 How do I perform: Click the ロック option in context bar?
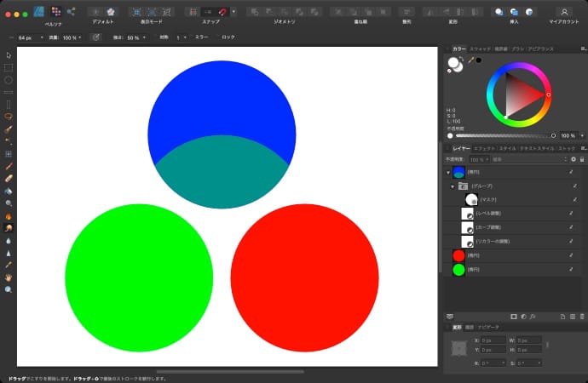tap(228, 37)
